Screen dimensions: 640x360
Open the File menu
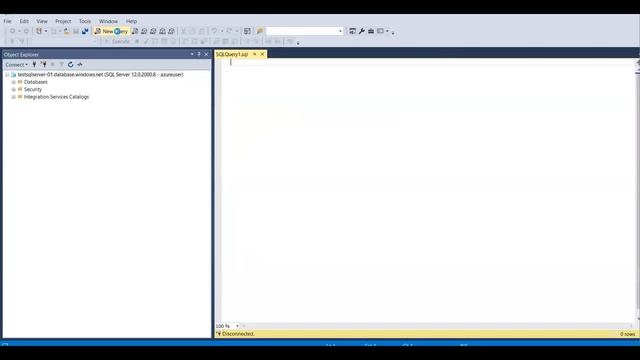coord(8,21)
